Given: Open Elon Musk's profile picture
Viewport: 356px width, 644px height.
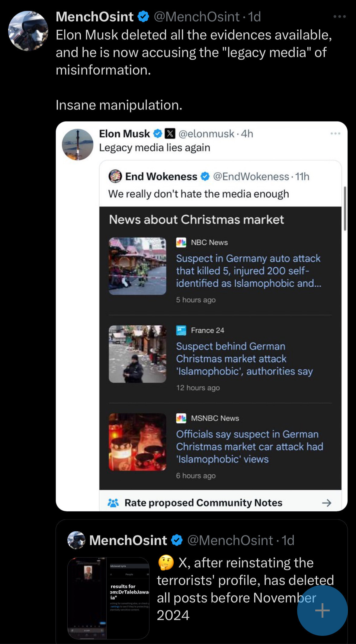Looking at the screenshot, I should click(x=78, y=145).
